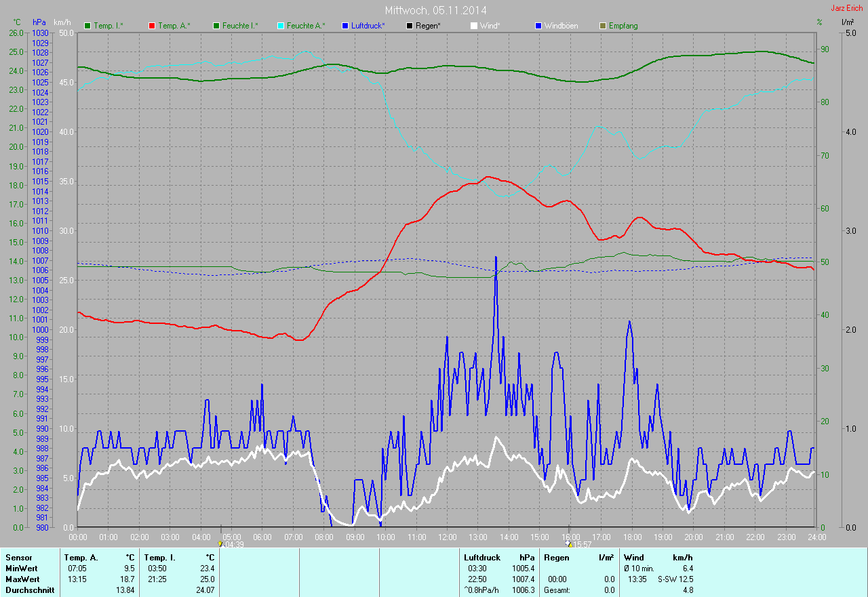Click the '1030' tick on the pressure axis
The width and height of the screenshot is (868, 597).
point(40,33)
